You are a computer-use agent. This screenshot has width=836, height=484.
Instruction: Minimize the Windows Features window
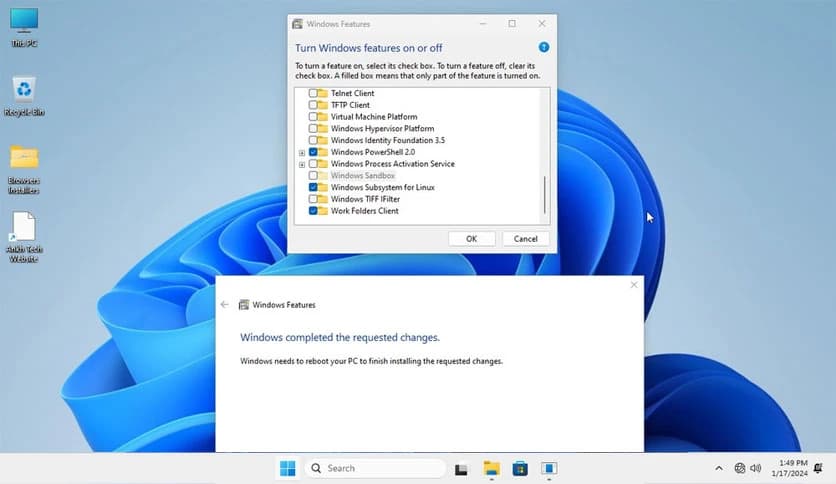click(483, 23)
